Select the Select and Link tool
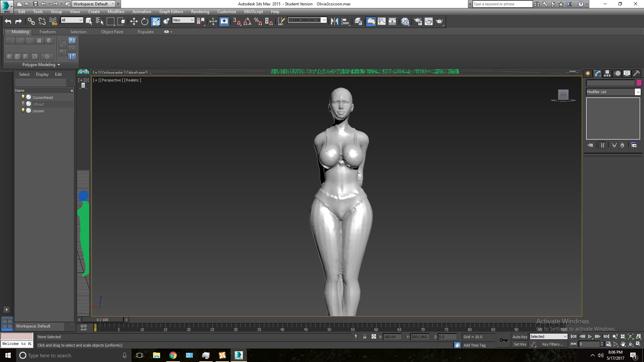 31,21
